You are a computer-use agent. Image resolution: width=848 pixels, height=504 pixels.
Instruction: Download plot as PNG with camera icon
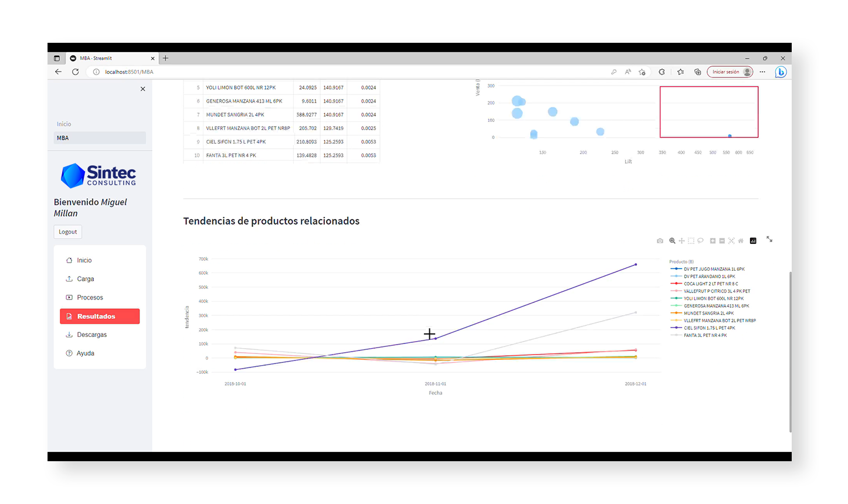[x=660, y=241]
